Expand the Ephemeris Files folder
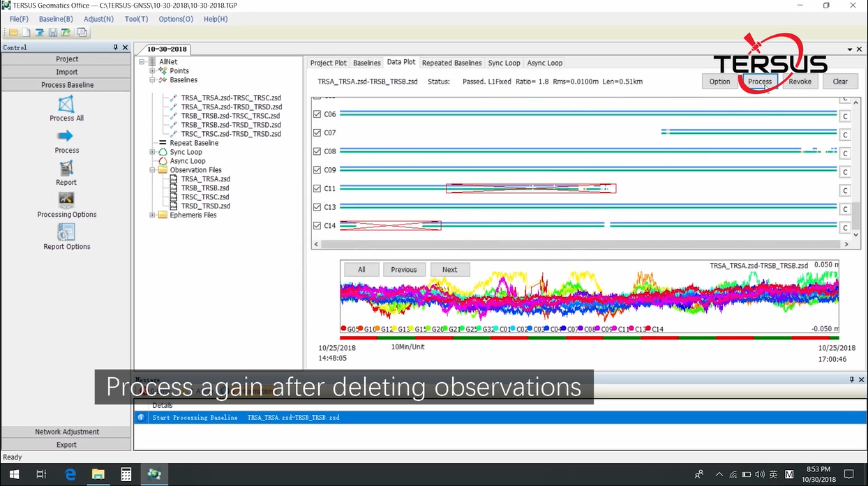Image resolution: width=868 pixels, height=486 pixels. (x=152, y=215)
